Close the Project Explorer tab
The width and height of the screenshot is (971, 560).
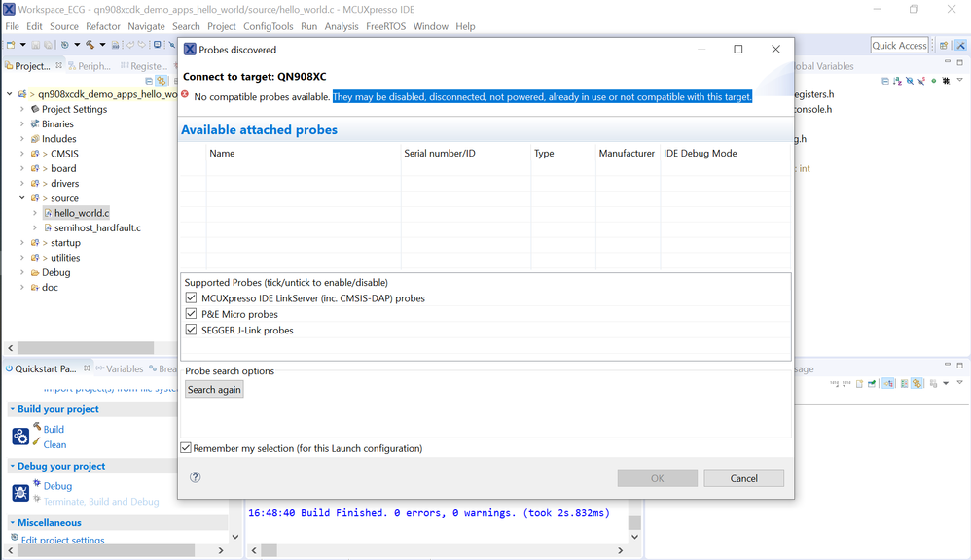(58, 65)
